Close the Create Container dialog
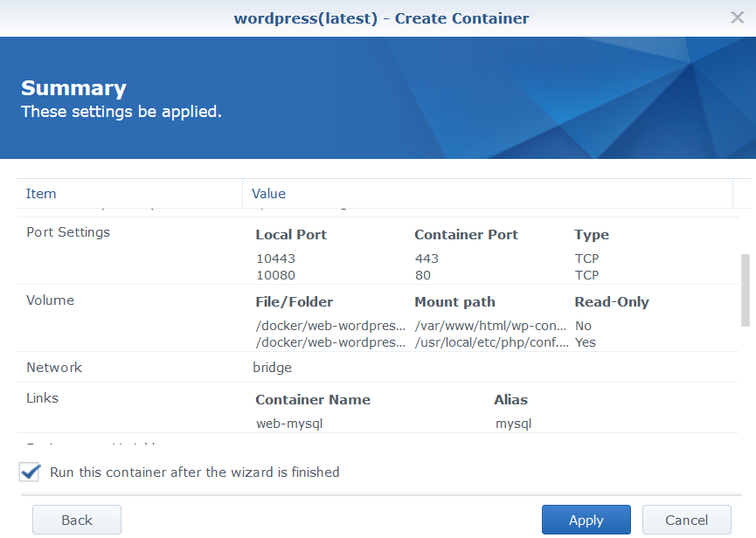This screenshot has width=756, height=538. [x=737, y=17]
